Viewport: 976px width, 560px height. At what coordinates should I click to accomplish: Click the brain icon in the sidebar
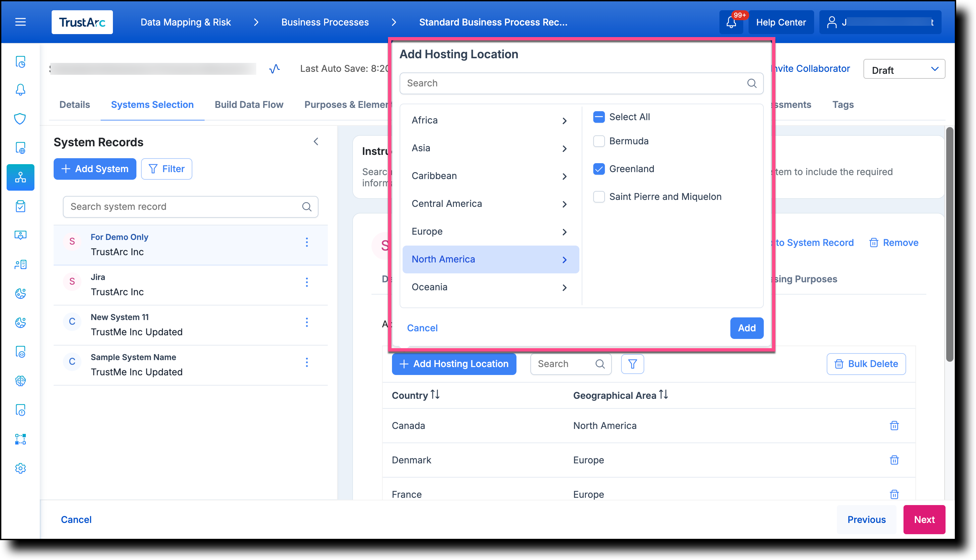(20, 381)
